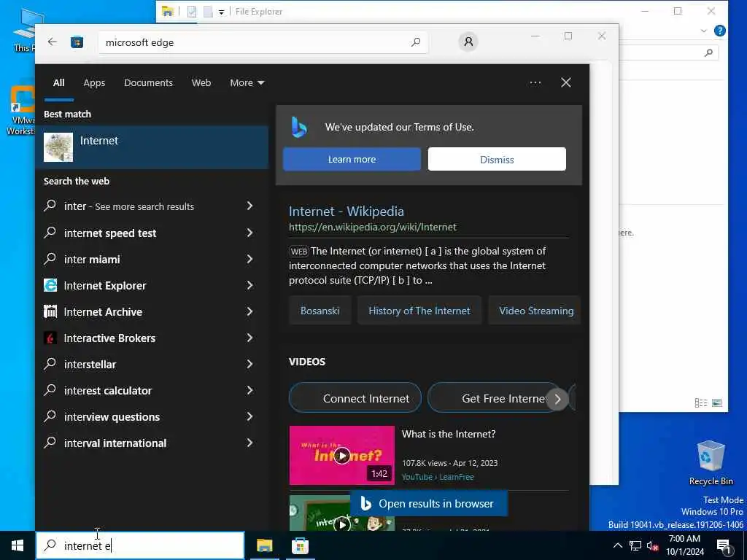Click Learn more on Terms of Use

coord(352,159)
